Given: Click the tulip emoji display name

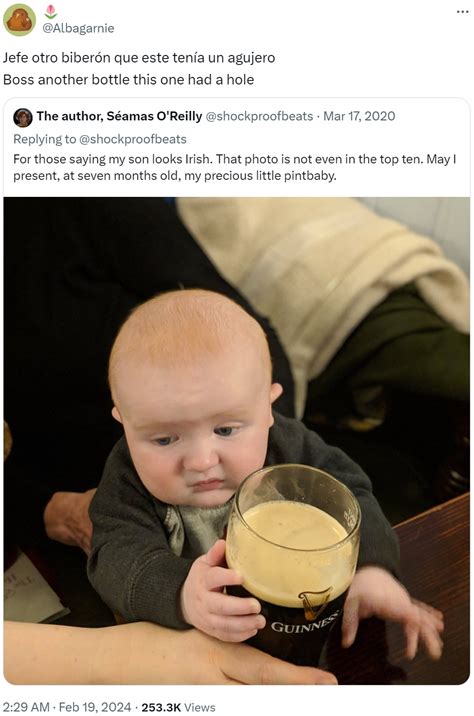Looking at the screenshot, I should (x=51, y=12).
